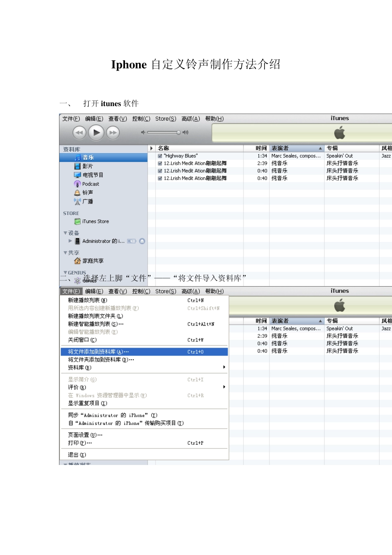
Task: Choose 新建播放列表(N) from File menu
Action: click(x=144, y=300)
